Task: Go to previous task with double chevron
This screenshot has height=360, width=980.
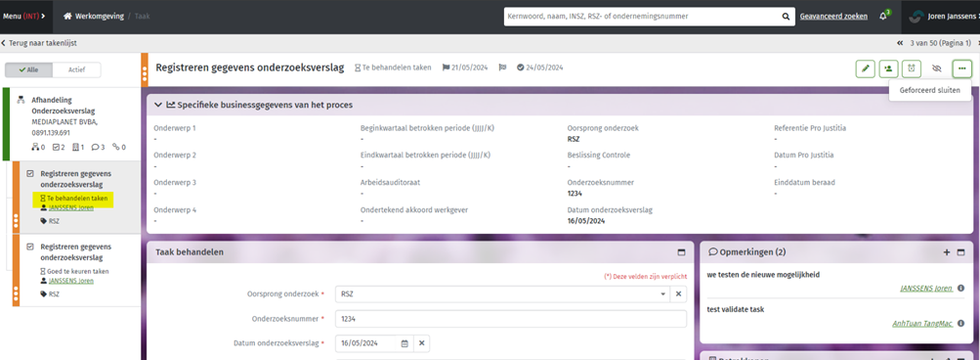Action: pos(899,43)
